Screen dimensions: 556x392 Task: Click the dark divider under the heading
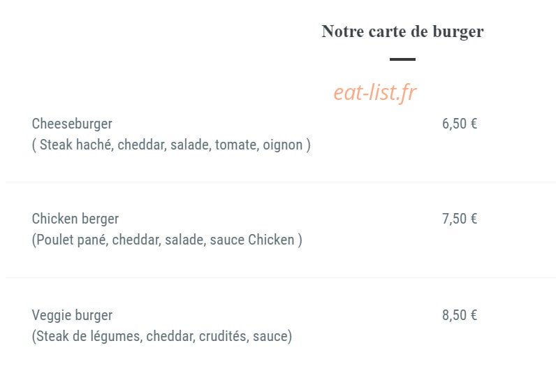pyautogui.click(x=402, y=59)
